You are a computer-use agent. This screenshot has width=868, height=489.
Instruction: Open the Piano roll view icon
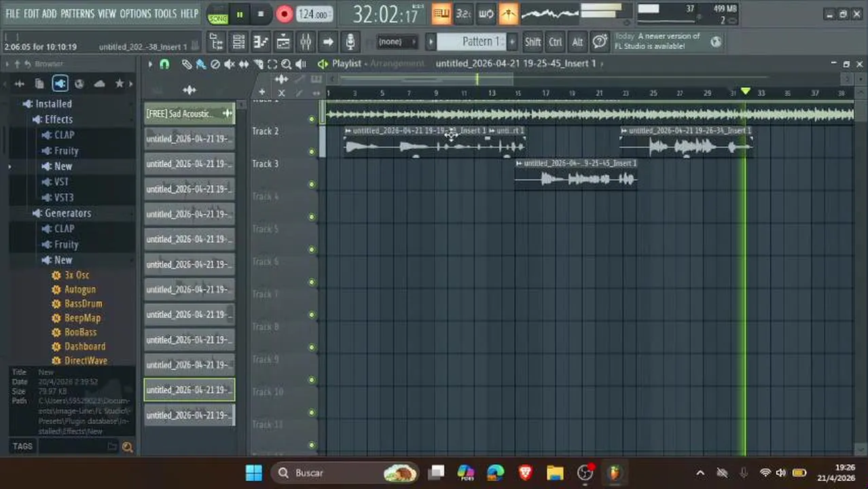261,42
